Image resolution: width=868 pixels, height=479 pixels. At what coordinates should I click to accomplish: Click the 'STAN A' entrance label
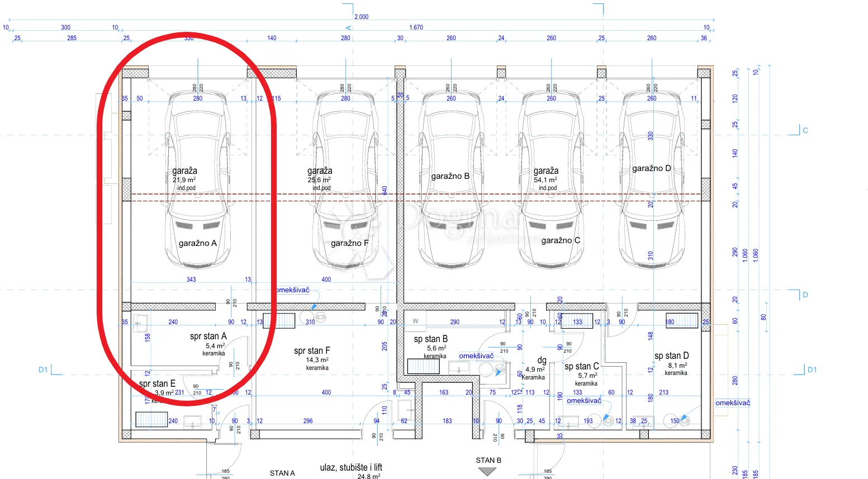click(x=282, y=473)
